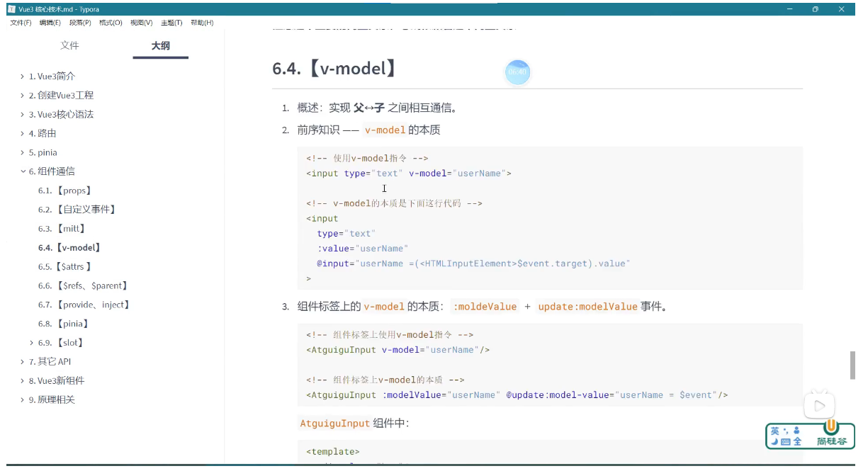Image resolution: width=868 pixels, height=471 pixels.
Task: Toggle the IME 英 English/Chinese mode indicator
Action: pyautogui.click(x=775, y=431)
